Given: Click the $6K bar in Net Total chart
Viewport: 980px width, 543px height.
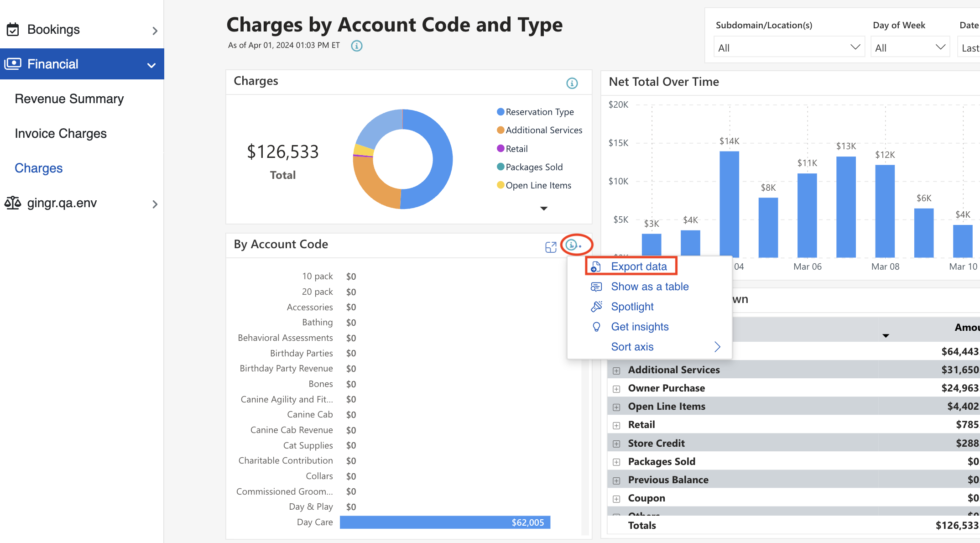Looking at the screenshot, I should coord(924,233).
